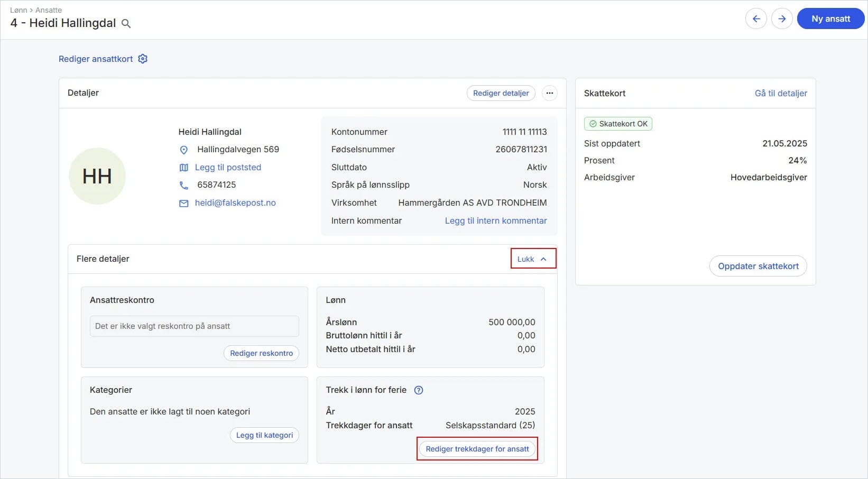This screenshot has width=868, height=479.
Task: Click Hammergården AS AVD TRONDHEIM text
Action: pyautogui.click(x=473, y=202)
